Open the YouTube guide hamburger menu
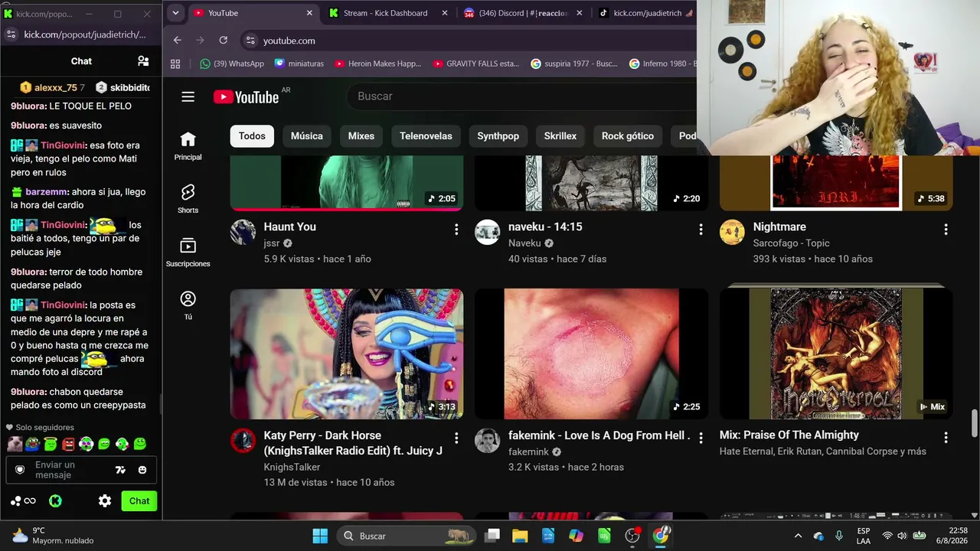The image size is (980, 551). pyautogui.click(x=188, y=96)
